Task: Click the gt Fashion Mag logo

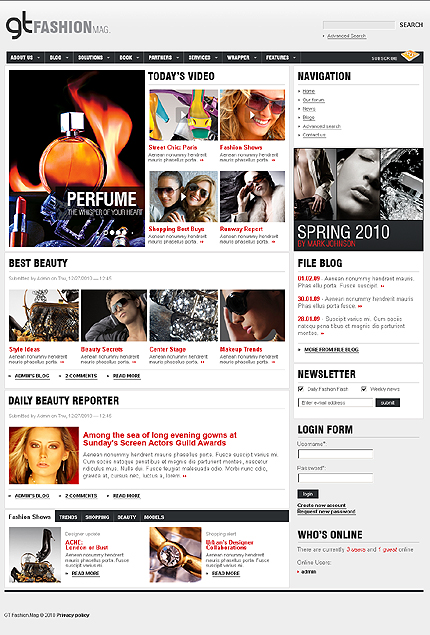Action: click(58, 26)
